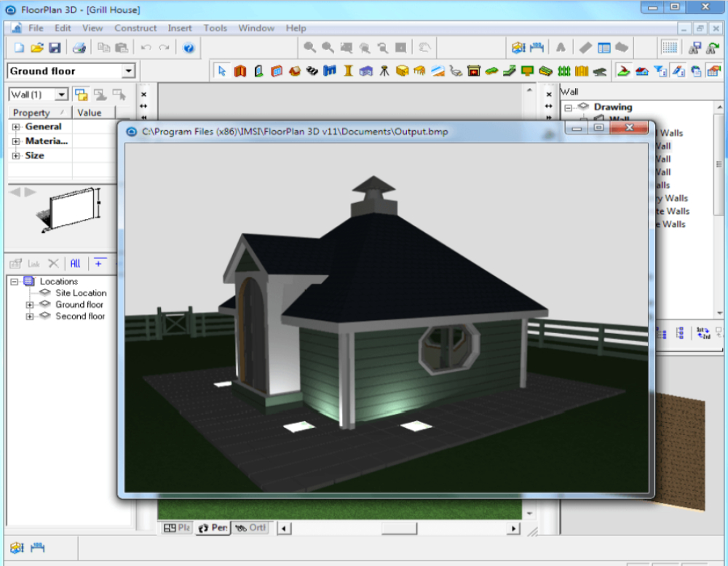The width and height of the screenshot is (728, 566).
Task: Expand the Materia... property group
Action: [x=16, y=141]
